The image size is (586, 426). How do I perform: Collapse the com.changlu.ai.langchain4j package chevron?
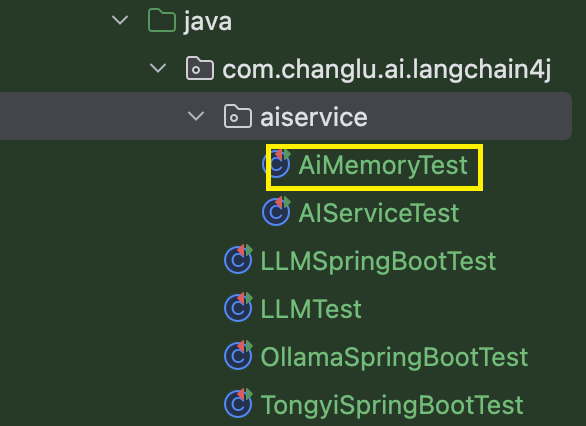click(158, 68)
